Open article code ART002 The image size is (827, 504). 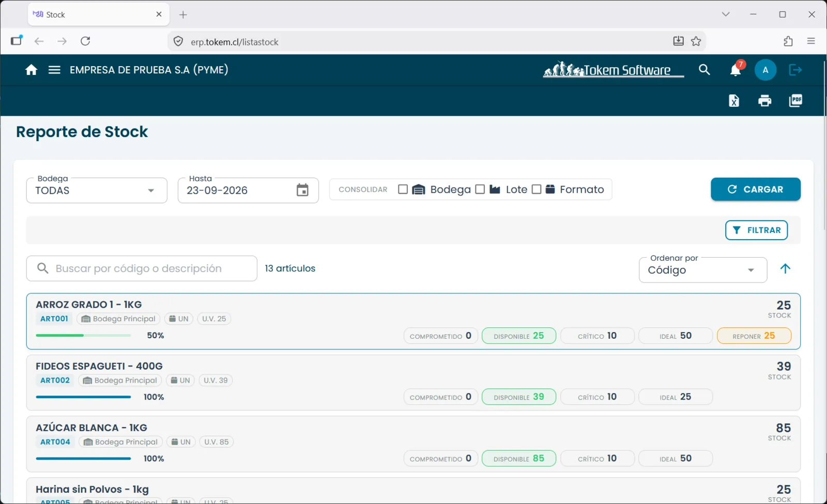pos(55,381)
